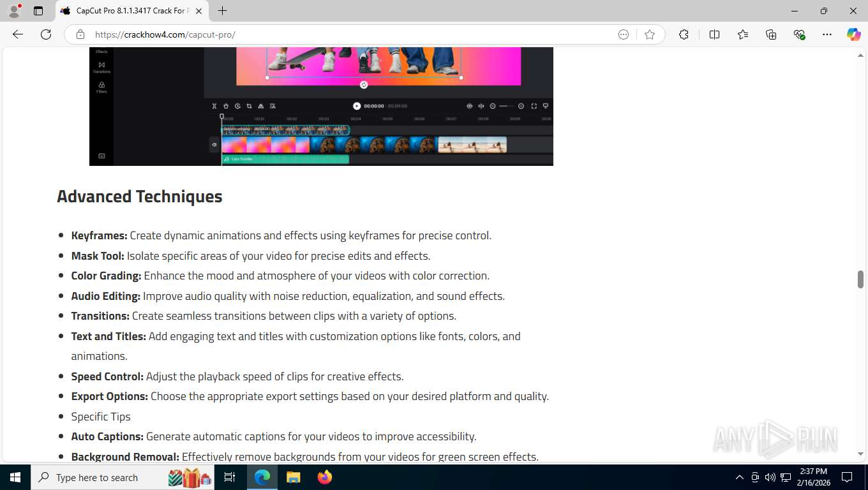Click the Keyframes bullet text

click(x=281, y=235)
